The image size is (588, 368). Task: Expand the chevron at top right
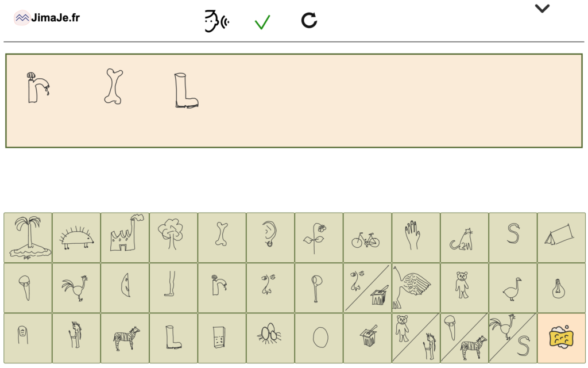[x=542, y=9]
